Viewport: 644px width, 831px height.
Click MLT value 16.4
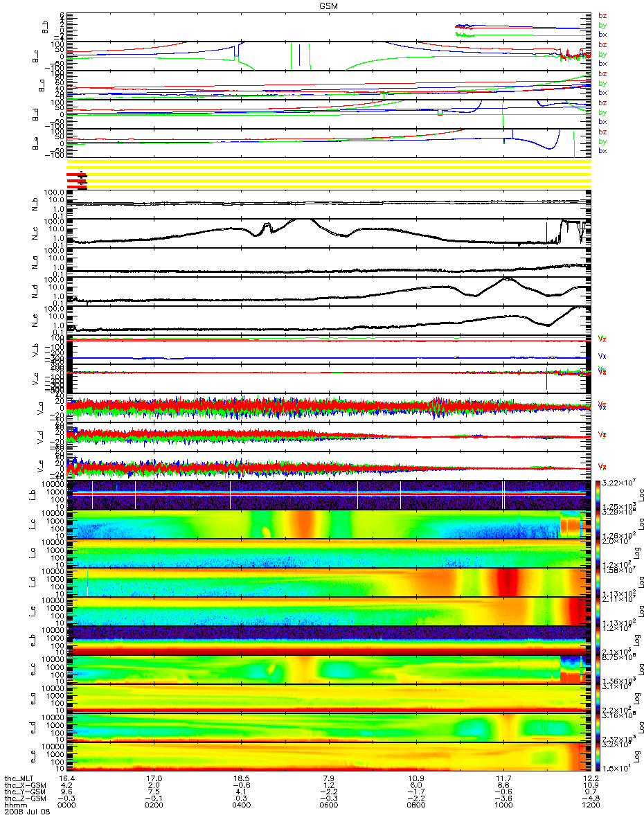[x=66, y=778]
